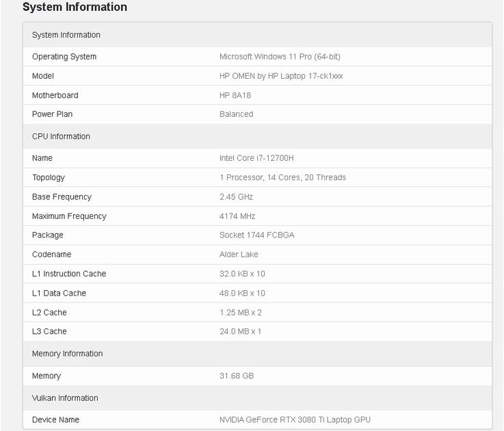The width and height of the screenshot is (504, 431).
Task: Select the Power Plan Balanced value
Action: pos(236,114)
